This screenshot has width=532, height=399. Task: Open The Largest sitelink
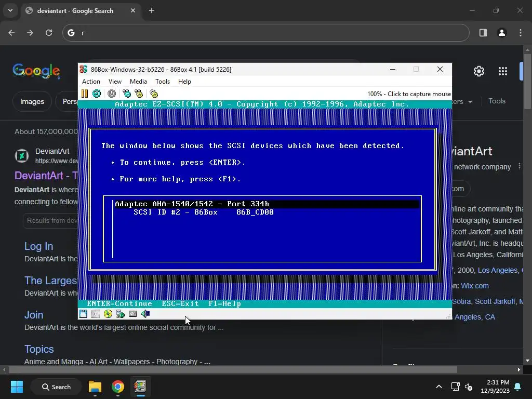pos(51,281)
